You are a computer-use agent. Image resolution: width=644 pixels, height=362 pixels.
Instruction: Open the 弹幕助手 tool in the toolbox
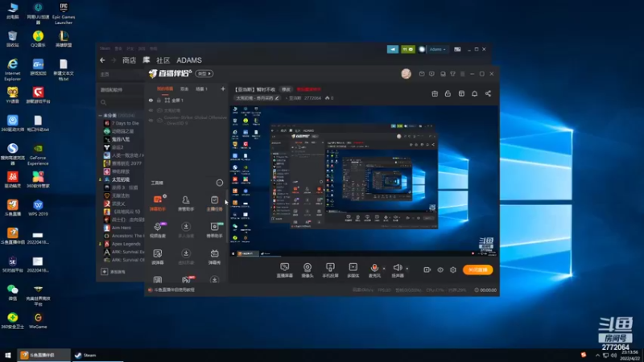158,203
